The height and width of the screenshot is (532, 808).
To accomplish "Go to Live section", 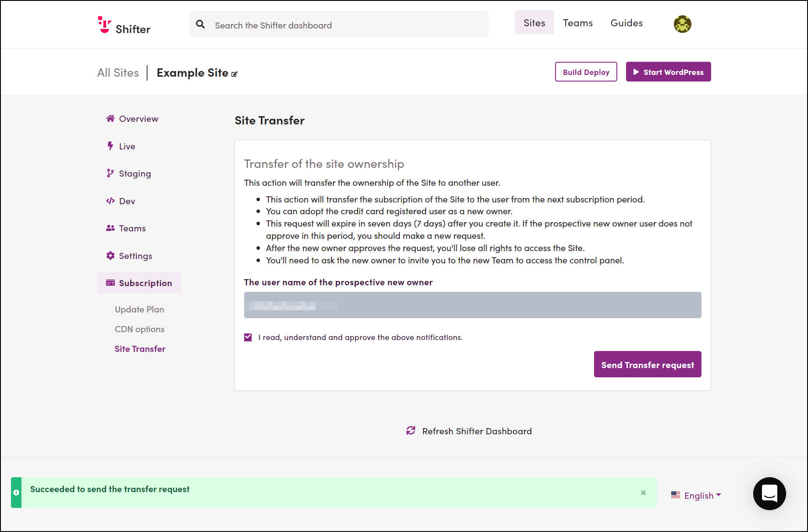I will [121, 146].
